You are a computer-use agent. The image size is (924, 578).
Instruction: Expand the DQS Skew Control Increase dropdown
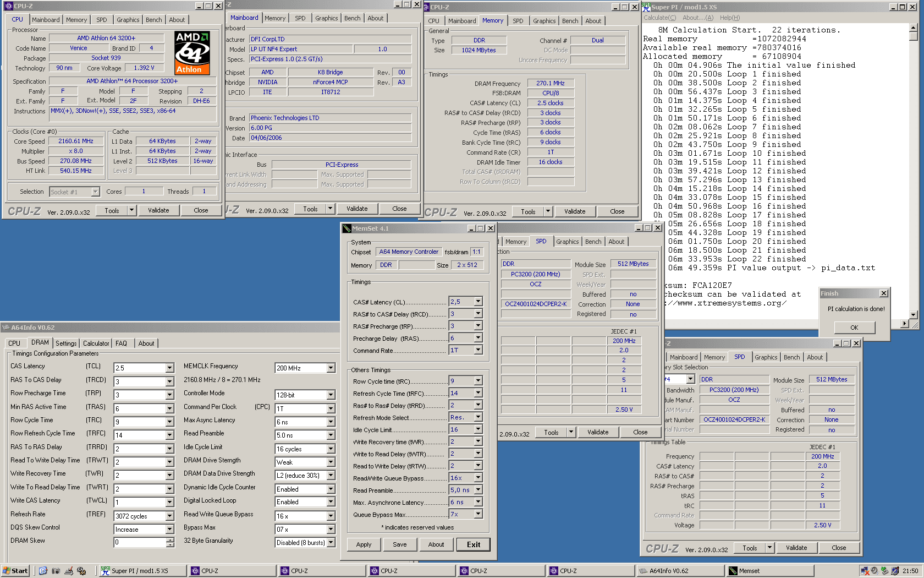coord(169,530)
